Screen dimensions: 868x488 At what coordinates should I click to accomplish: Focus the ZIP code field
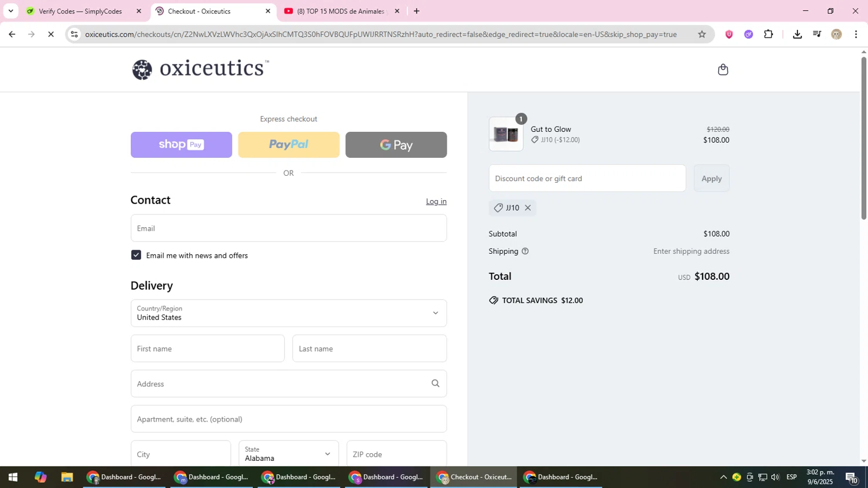(x=396, y=454)
